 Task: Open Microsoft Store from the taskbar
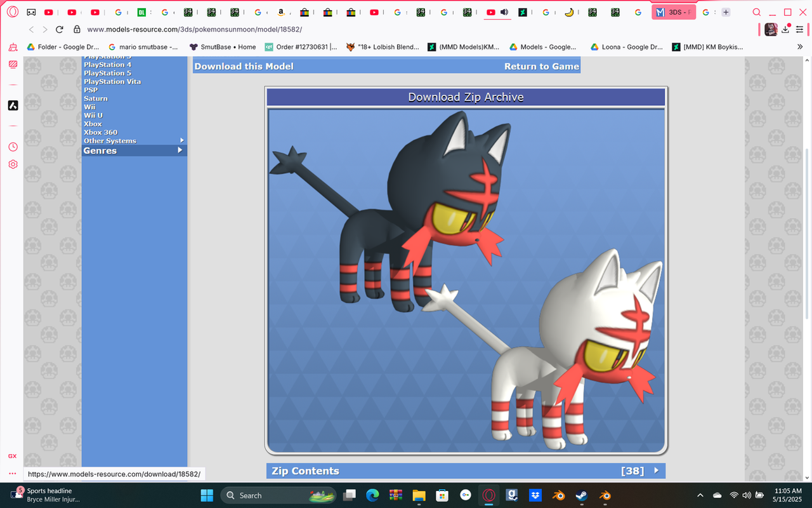(x=442, y=495)
